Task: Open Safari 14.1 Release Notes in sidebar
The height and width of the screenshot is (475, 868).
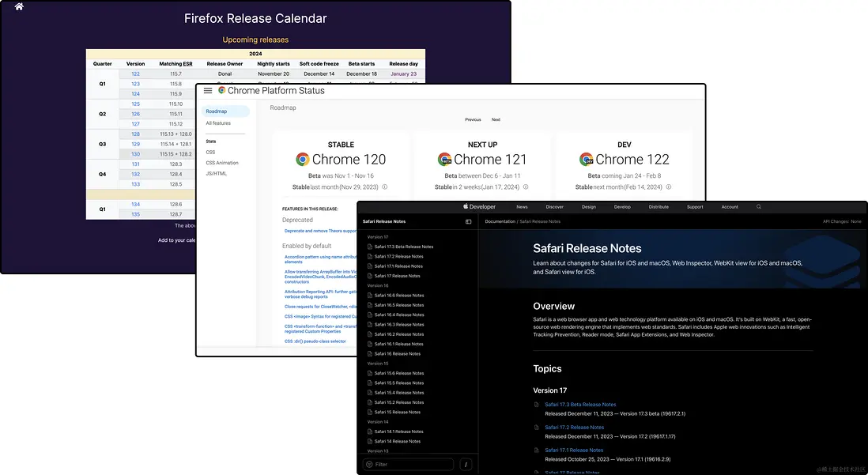Action: pyautogui.click(x=398, y=432)
